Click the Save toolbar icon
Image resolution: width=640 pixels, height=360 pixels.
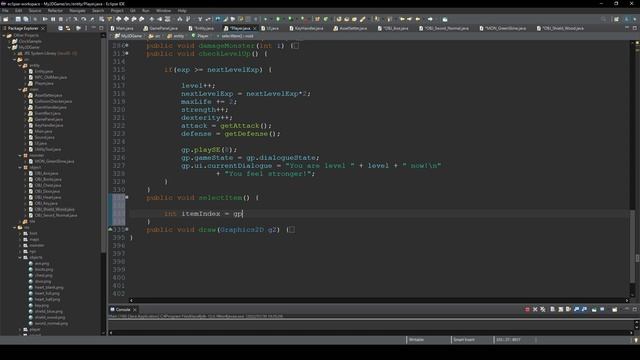pos(18,19)
